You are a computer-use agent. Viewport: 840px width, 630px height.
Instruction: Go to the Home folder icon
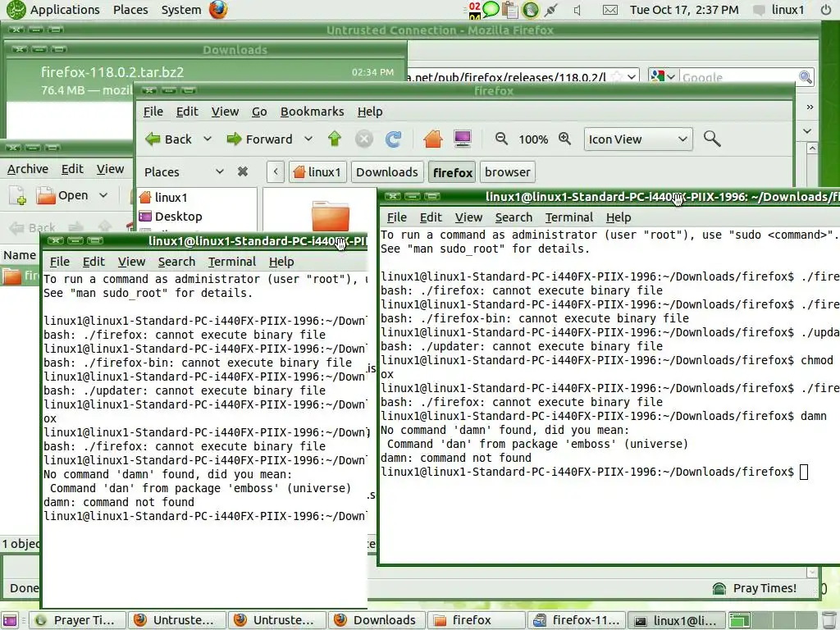point(433,139)
